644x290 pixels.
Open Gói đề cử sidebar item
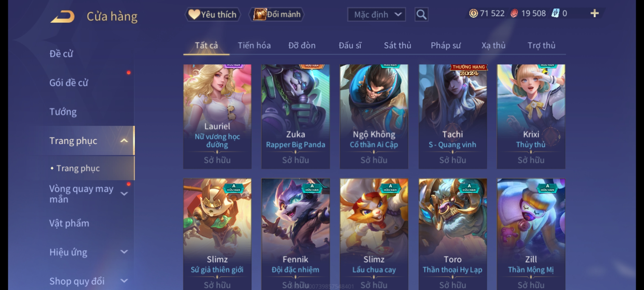click(69, 83)
